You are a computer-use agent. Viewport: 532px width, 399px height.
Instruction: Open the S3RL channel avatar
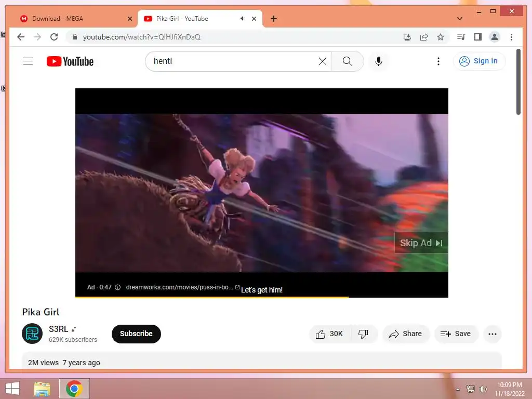[32, 334]
